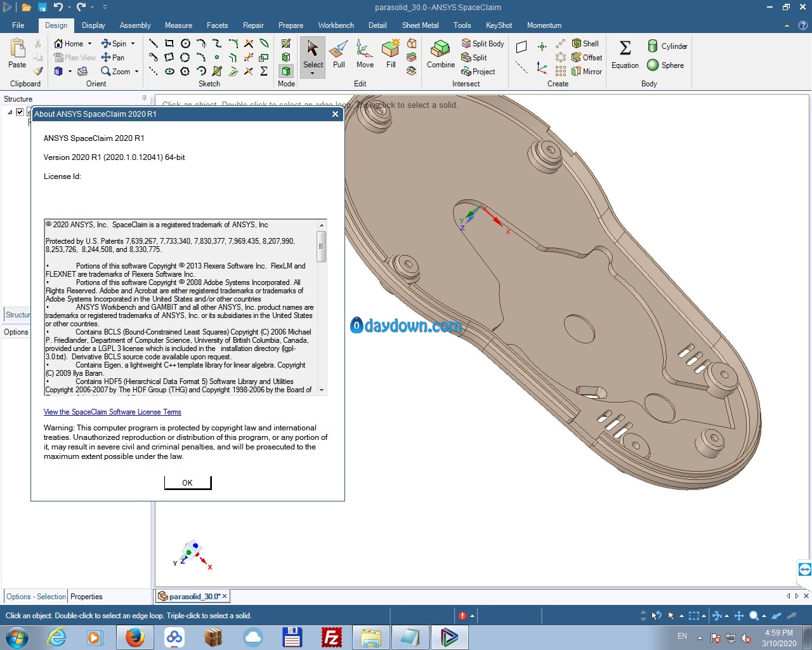812x650 pixels.
Task: Click the Plane create icon
Action: coord(521,46)
